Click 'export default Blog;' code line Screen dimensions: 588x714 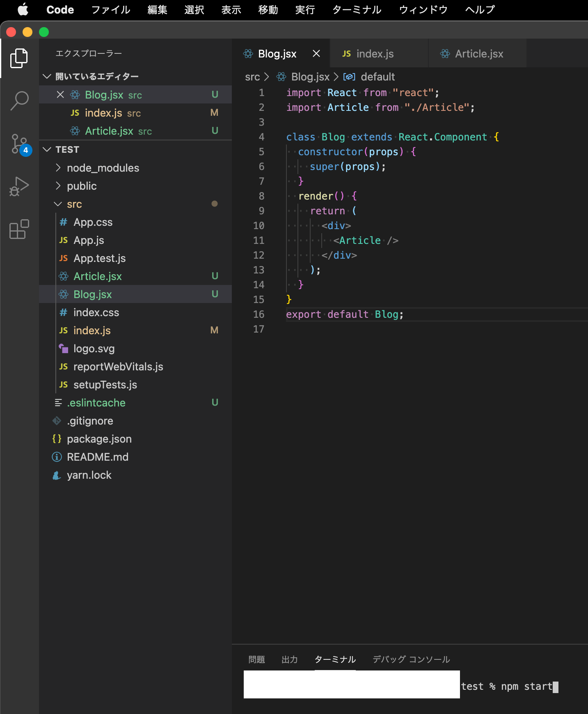pos(345,315)
